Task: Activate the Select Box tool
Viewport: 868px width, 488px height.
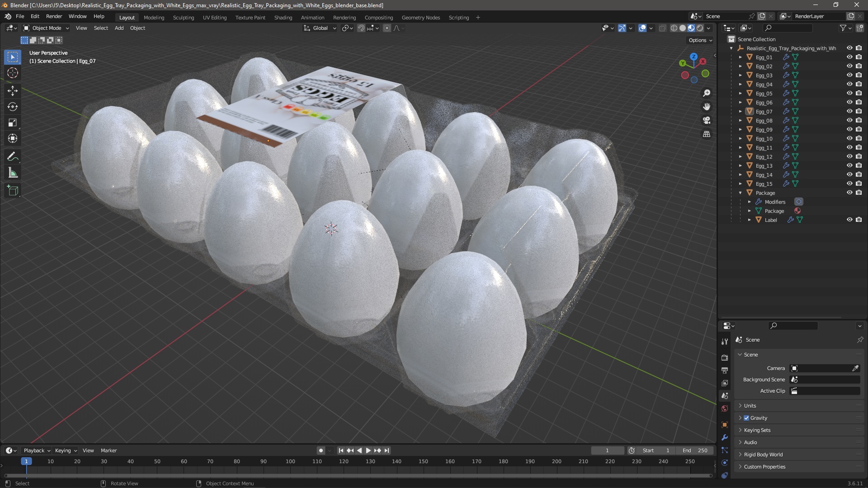Action: click(13, 57)
